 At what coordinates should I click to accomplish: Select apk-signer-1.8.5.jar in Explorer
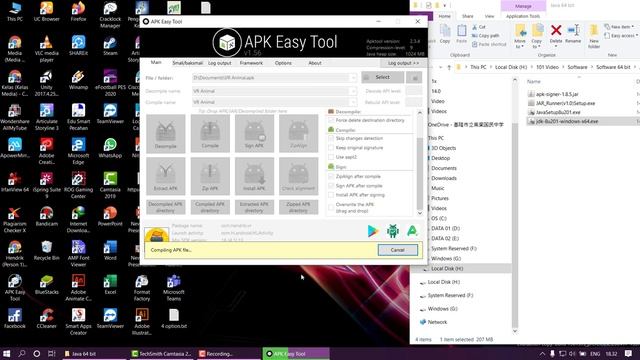[x=557, y=94]
